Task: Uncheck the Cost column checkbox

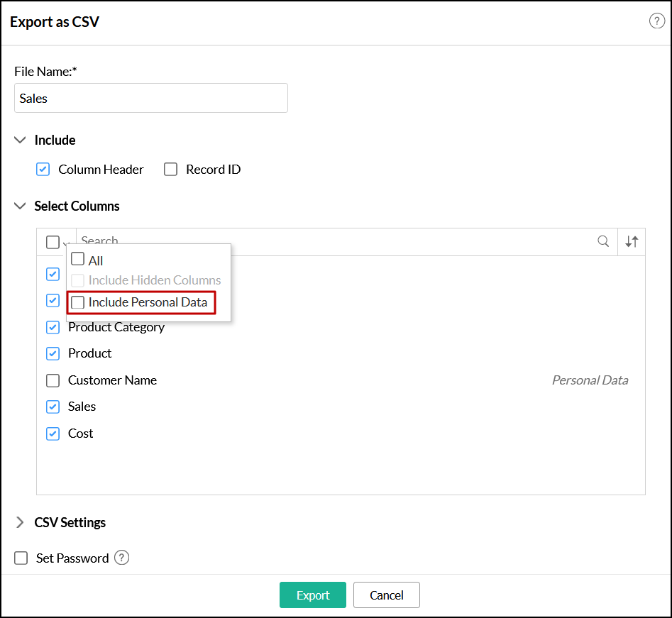Action: click(x=53, y=434)
